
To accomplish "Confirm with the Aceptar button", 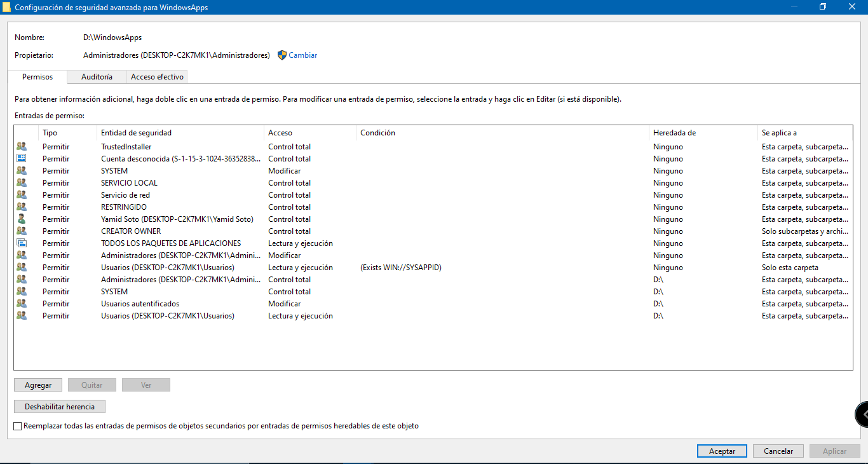I will 722,451.
